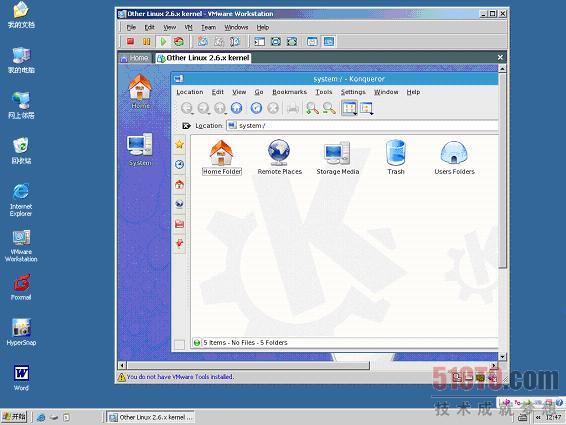This screenshot has width=566, height=425.
Task: Click the Windows Start button on taskbar
Action: 14,417
